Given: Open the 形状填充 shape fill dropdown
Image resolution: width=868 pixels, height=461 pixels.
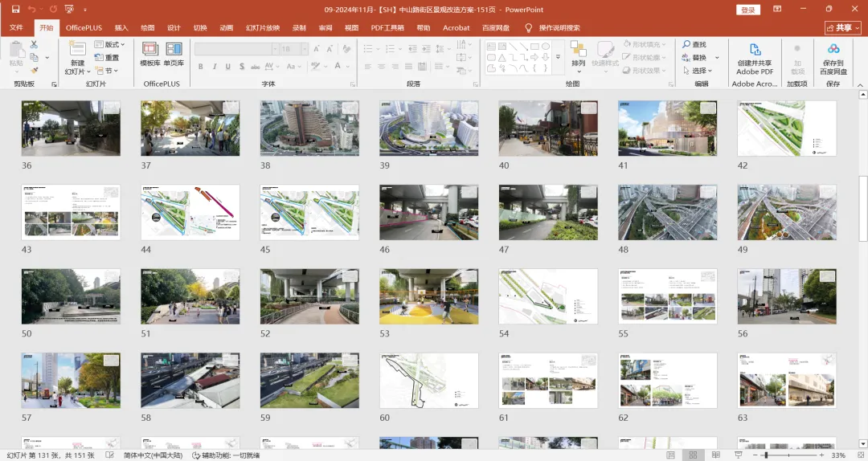Looking at the screenshot, I should (x=645, y=44).
